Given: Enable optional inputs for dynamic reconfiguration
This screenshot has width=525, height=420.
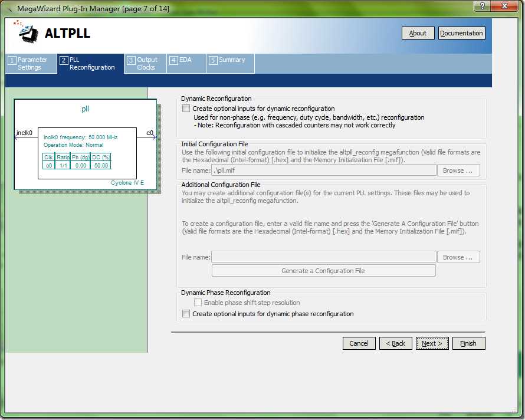Looking at the screenshot, I should tap(186, 109).
